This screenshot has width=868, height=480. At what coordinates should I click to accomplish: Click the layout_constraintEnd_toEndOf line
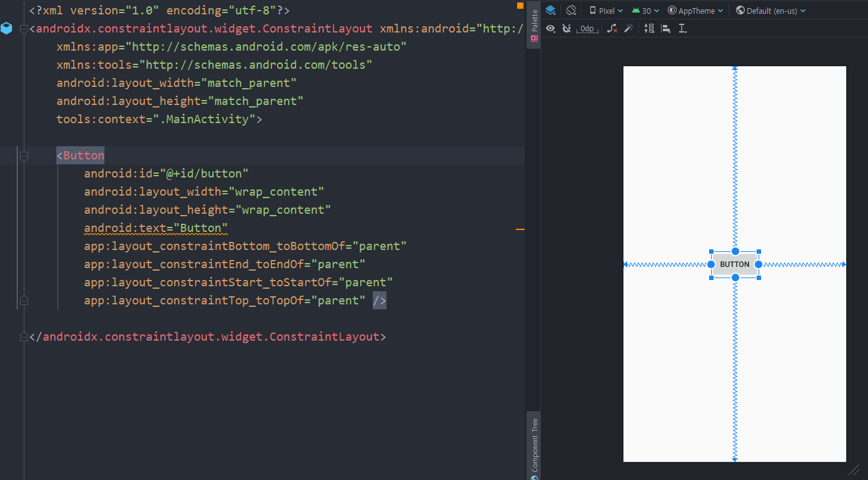[x=225, y=264]
